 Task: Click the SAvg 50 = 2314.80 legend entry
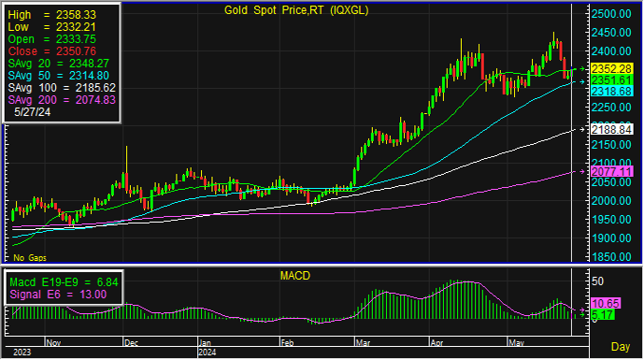tap(58, 76)
